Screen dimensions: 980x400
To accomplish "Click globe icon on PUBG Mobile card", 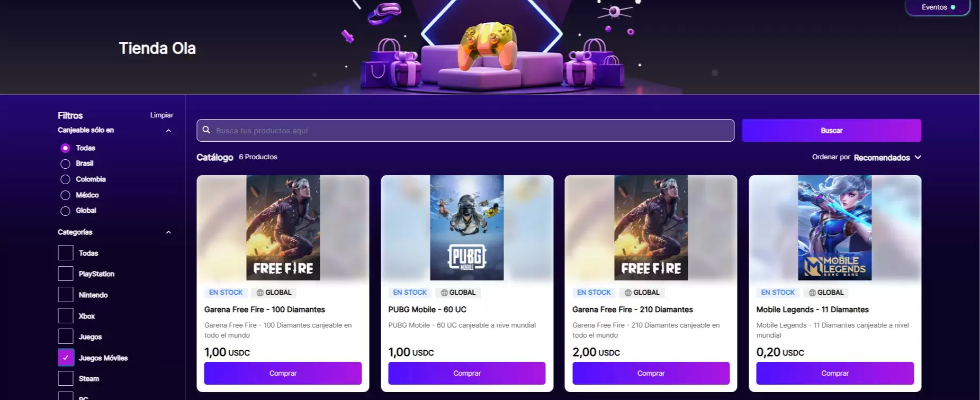I will click(444, 293).
